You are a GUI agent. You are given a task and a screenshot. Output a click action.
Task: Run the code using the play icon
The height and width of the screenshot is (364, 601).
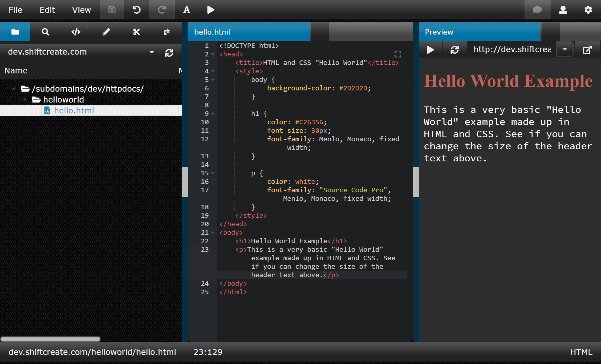[x=211, y=10]
